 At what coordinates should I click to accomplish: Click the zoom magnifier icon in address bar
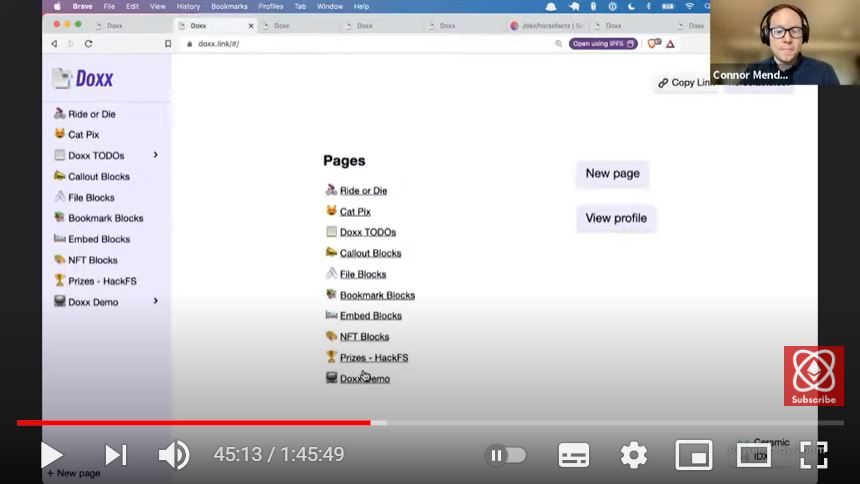pyautogui.click(x=558, y=43)
